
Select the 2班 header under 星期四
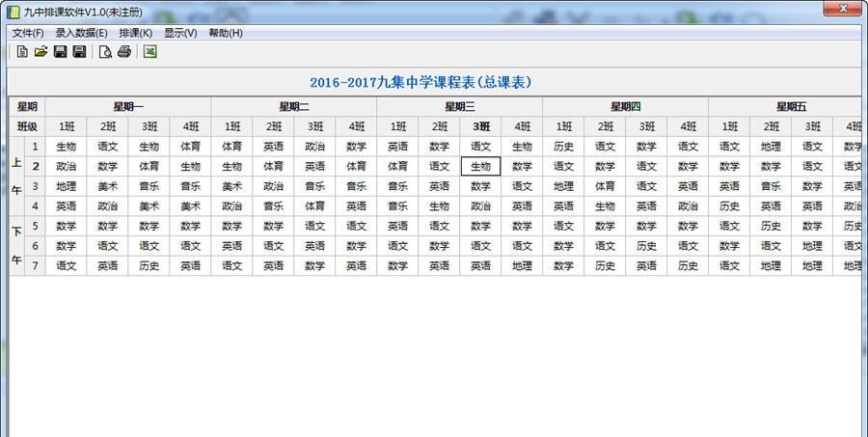605,126
